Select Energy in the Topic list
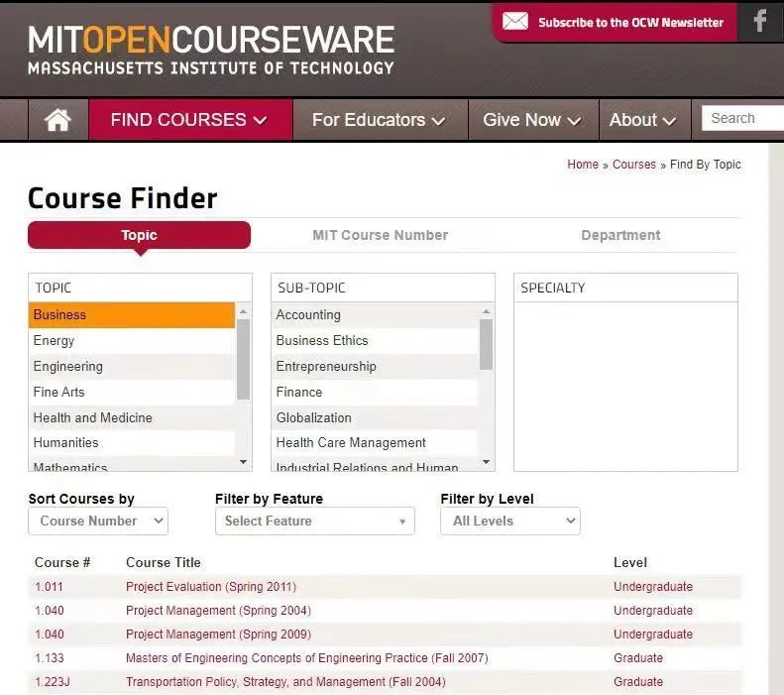Image resolution: width=784 pixels, height=695 pixels. click(132, 341)
